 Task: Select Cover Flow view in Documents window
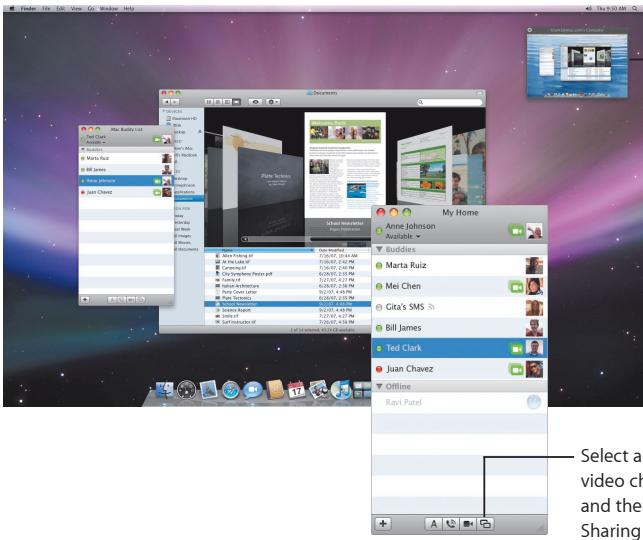click(x=236, y=102)
